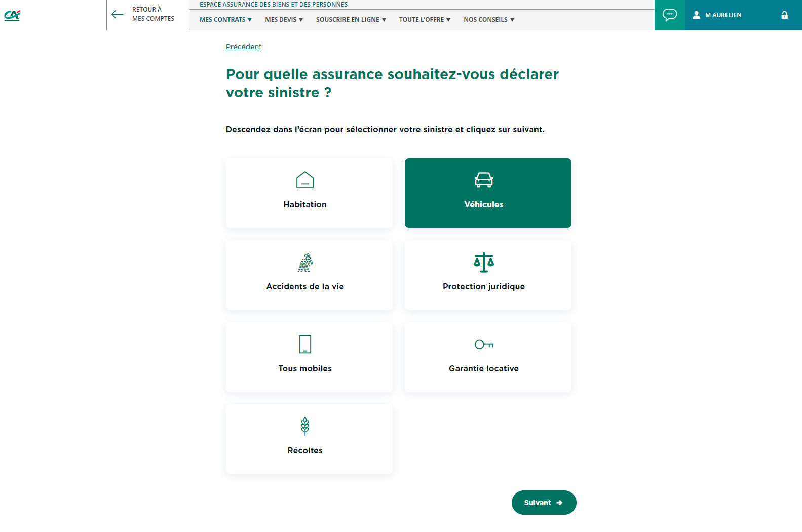The image size is (802, 532).
Task: Click the house icon for Habitation
Action: 305,180
